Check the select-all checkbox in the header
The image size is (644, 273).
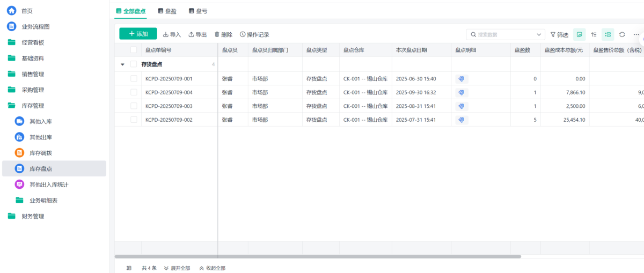pos(134,50)
